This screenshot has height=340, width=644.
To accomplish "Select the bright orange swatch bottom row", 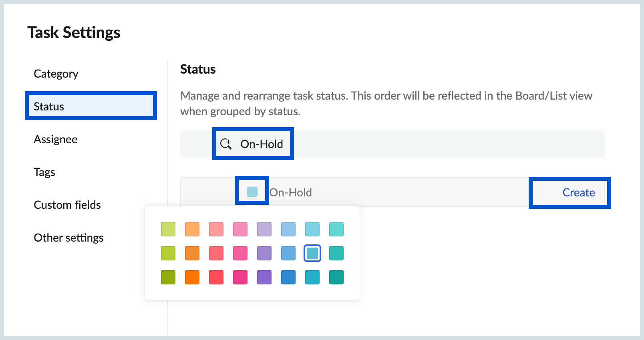I will [x=192, y=277].
